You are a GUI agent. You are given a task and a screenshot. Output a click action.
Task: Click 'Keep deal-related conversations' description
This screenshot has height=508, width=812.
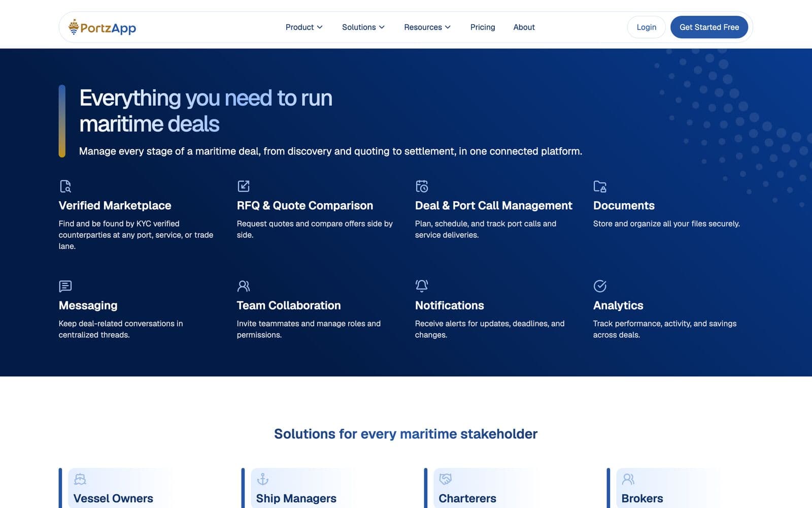point(121,329)
